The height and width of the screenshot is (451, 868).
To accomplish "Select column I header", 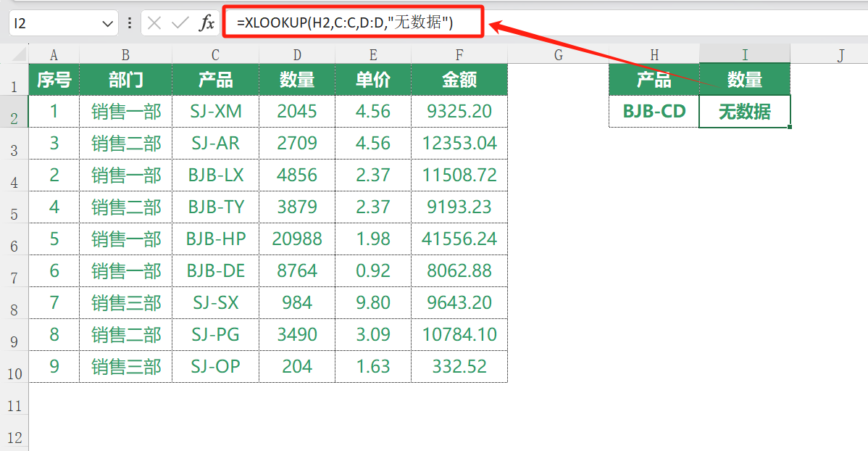I will [x=745, y=54].
